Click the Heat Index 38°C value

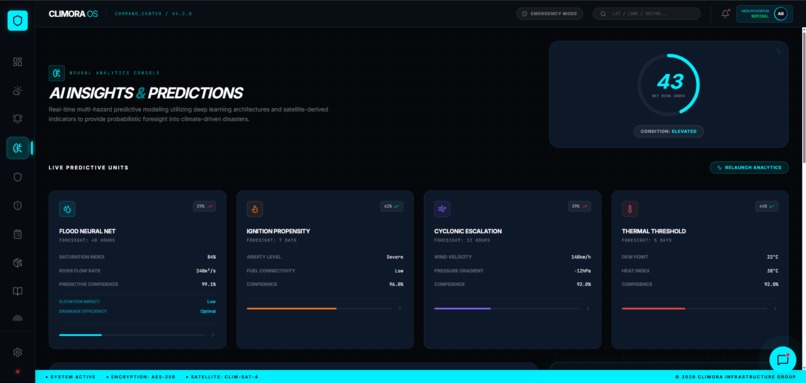coord(772,270)
